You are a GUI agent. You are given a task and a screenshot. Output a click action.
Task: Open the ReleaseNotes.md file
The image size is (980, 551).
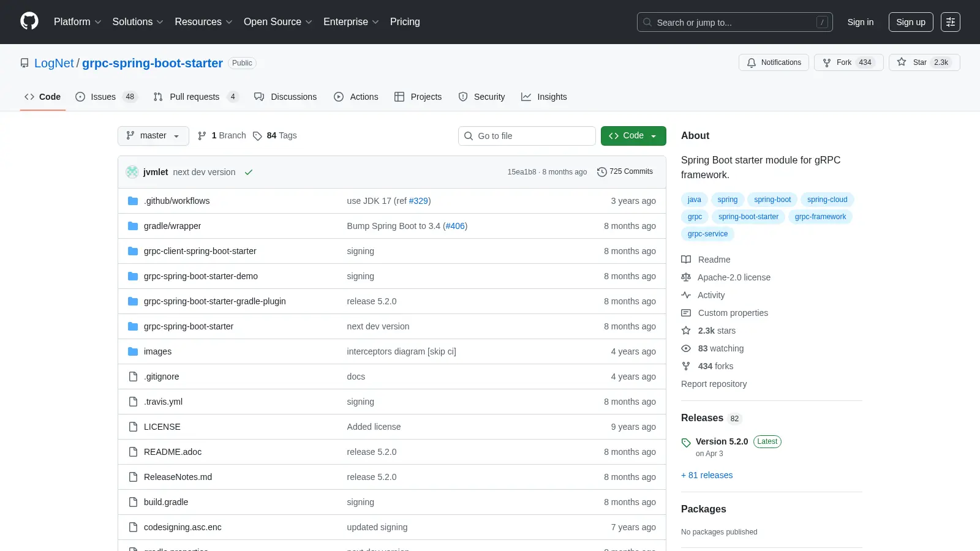(178, 477)
